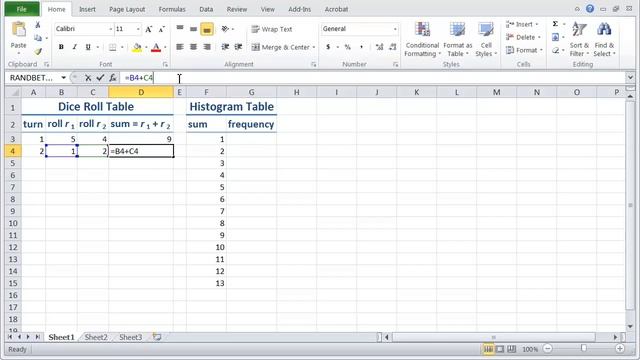The width and height of the screenshot is (640, 360).
Task: Apply the Fill Color bucket
Action: point(137,47)
